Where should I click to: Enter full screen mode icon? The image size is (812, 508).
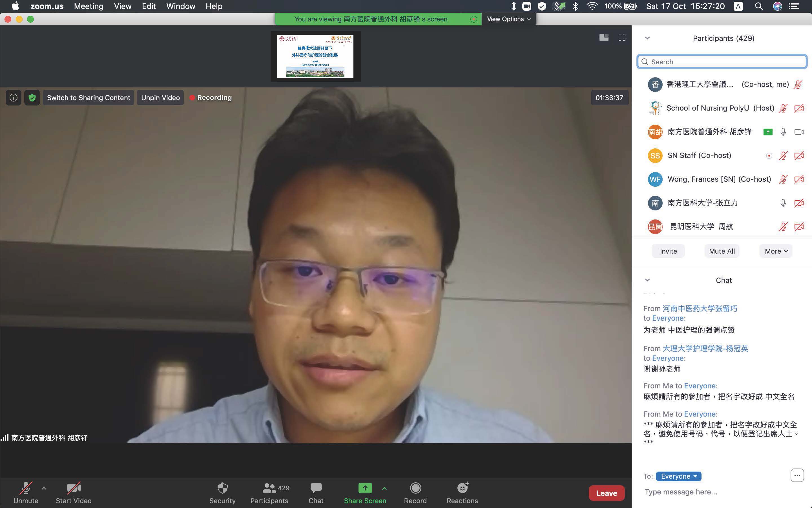(x=622, y=37)
